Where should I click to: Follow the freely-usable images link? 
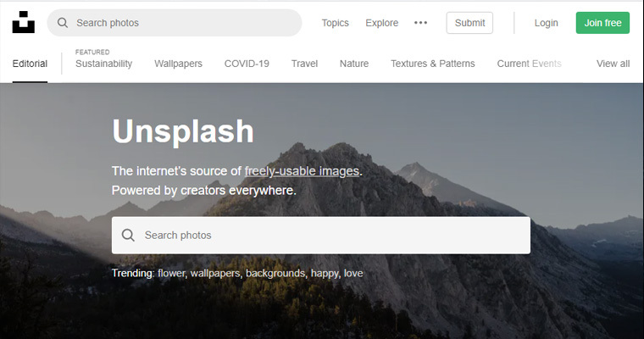pos(302,171)
